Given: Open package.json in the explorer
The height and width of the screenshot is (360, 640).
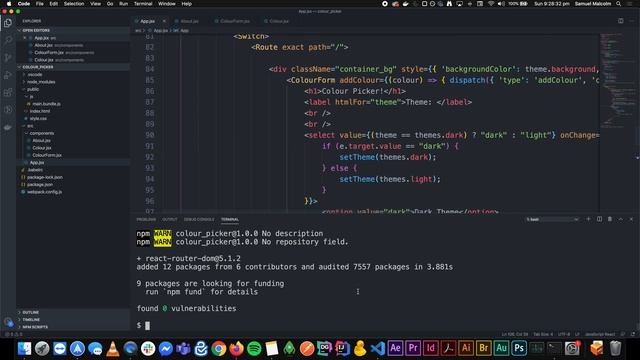Looking at the screenshot, I should 40,184.
